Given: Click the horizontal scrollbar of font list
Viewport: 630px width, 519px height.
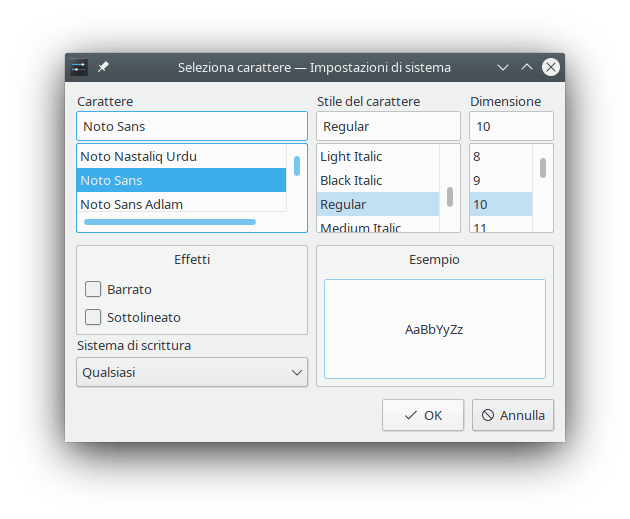Looking at the screenshot, I should 170,222.
